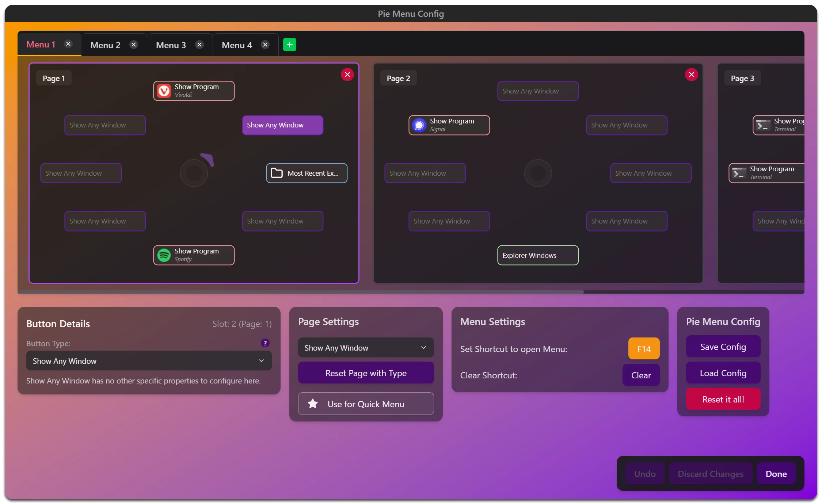Click Save Config
This screenshot has width=822, height=504.
click(723, 347)
